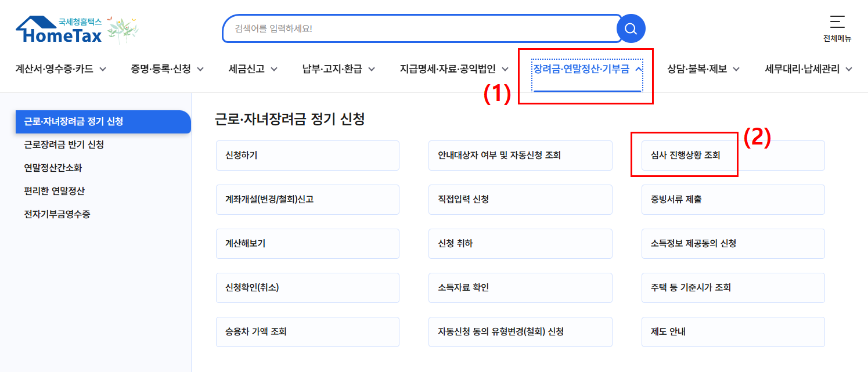Click the 신청하기 button
Image resolution: width=868 pixels, height=372 pixels.
click(x=307, y=155)
